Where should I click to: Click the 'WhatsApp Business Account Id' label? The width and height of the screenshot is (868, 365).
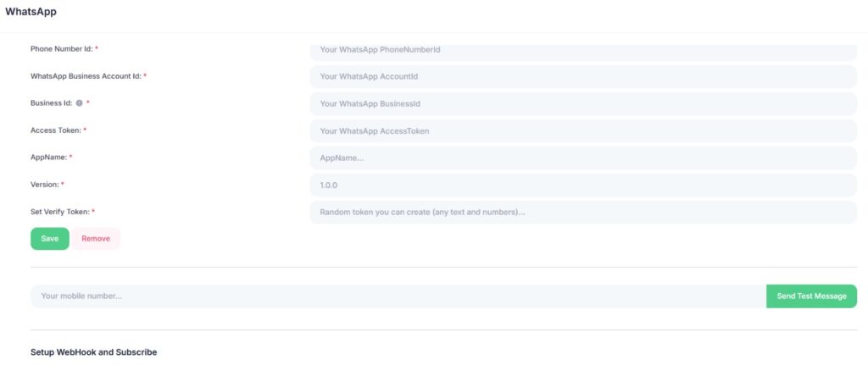point(85,76)
